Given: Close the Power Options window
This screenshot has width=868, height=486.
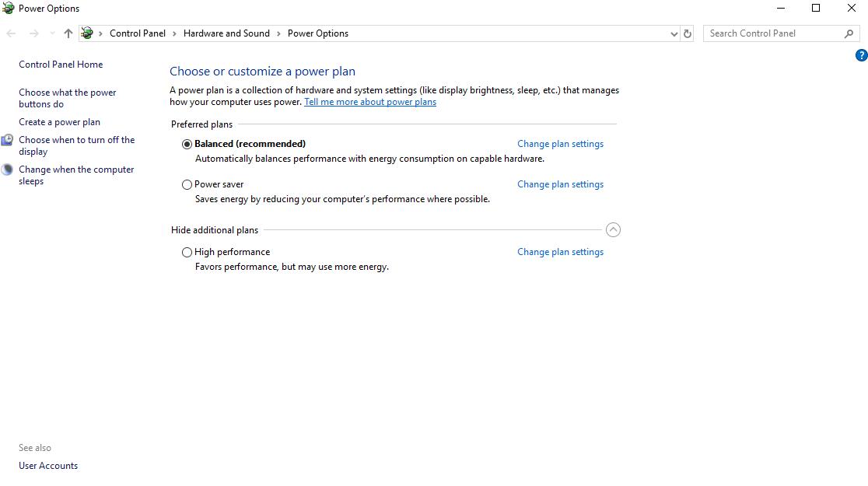Looking at the screenshot, I should pos(851,9).
